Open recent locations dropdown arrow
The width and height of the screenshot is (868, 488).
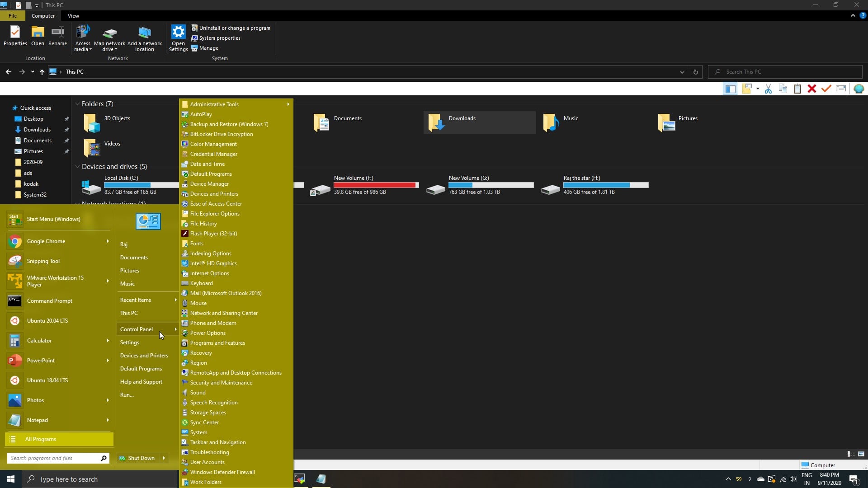tap(33, 72)
